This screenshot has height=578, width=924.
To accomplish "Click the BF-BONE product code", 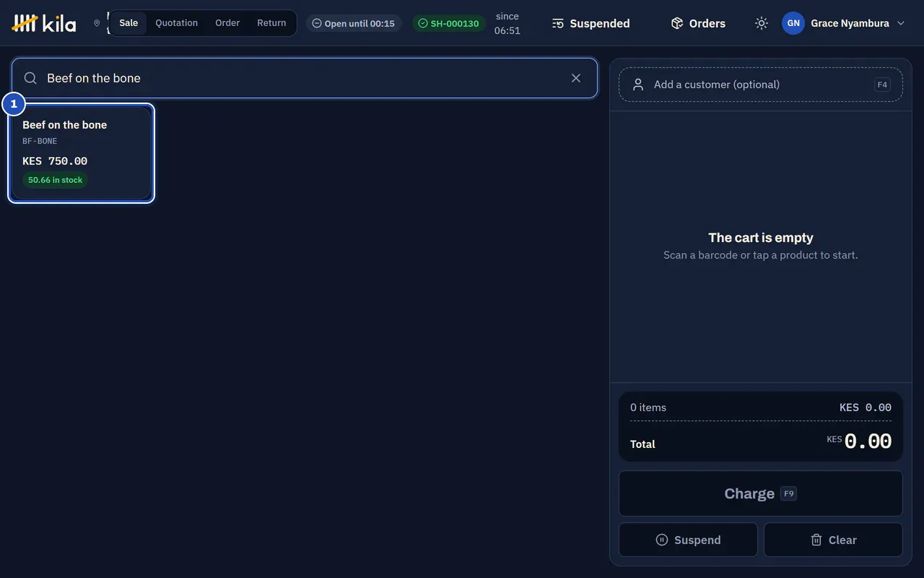I will [x=40, y=141].
